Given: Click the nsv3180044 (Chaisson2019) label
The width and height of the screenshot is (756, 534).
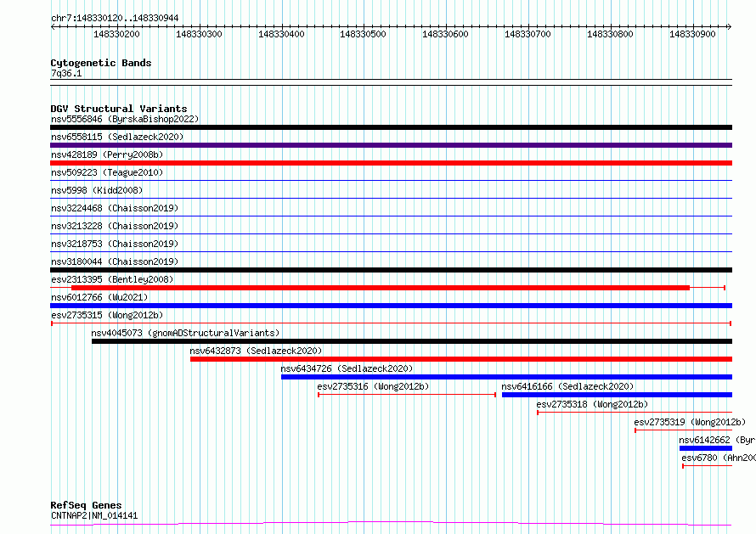Looking at the screenshot, I should [x=115, y=262].
